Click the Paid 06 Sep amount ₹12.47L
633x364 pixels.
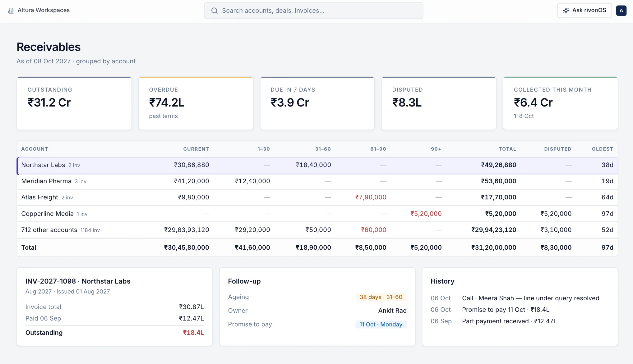click(x=192, y=318)
